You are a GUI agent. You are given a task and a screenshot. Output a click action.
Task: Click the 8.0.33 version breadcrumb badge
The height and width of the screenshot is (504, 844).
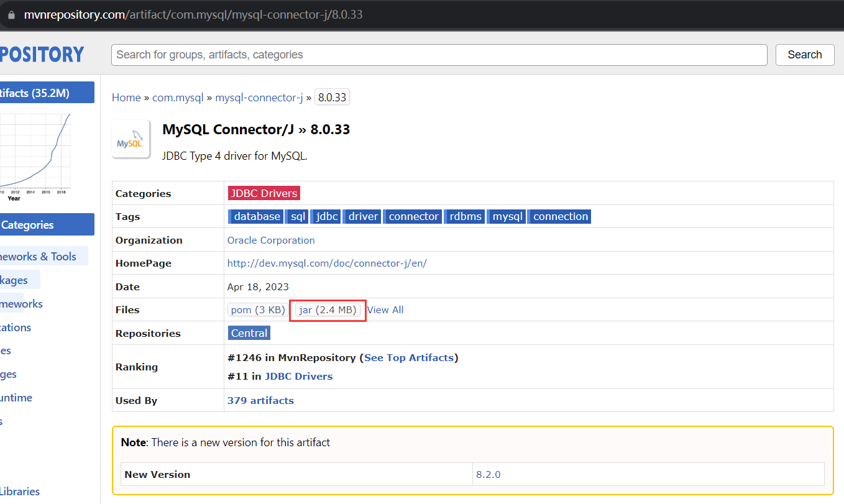point(332,98)
